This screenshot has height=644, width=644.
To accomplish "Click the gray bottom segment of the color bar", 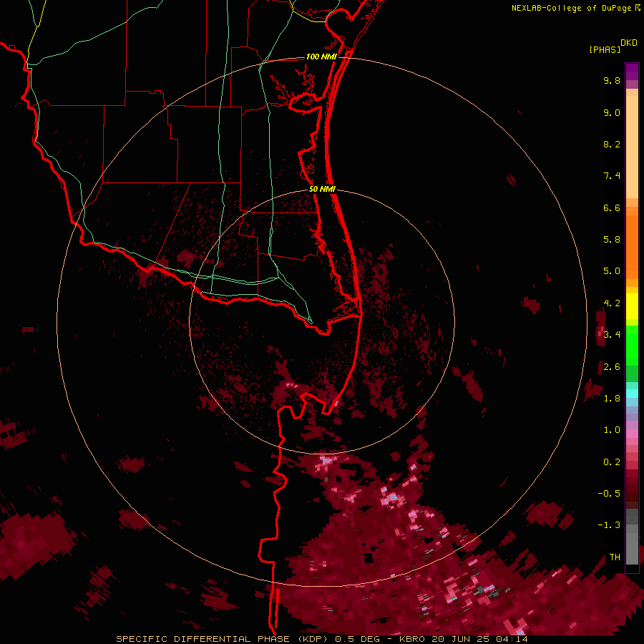I will pos(632,538).
